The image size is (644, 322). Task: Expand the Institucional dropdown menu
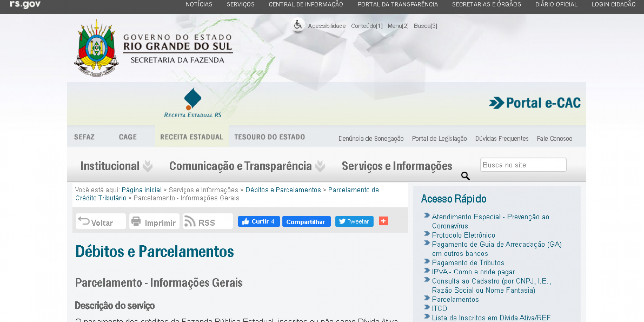(116, 166)
